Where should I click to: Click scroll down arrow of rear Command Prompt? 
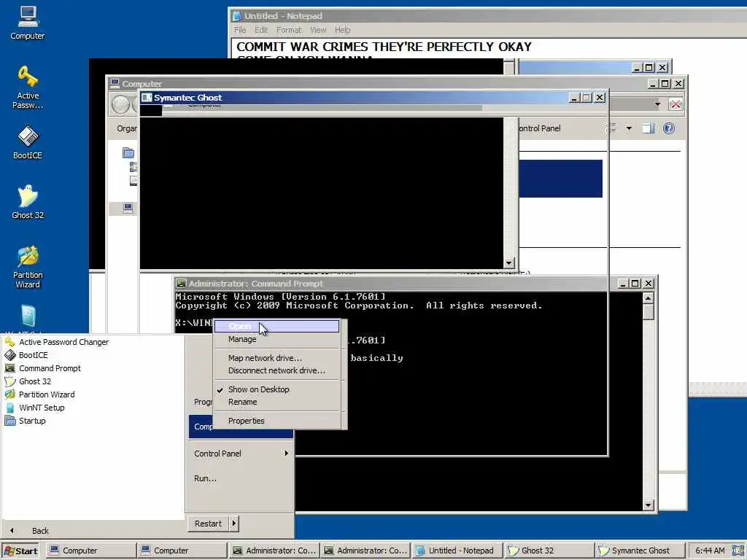click(648, 505)
